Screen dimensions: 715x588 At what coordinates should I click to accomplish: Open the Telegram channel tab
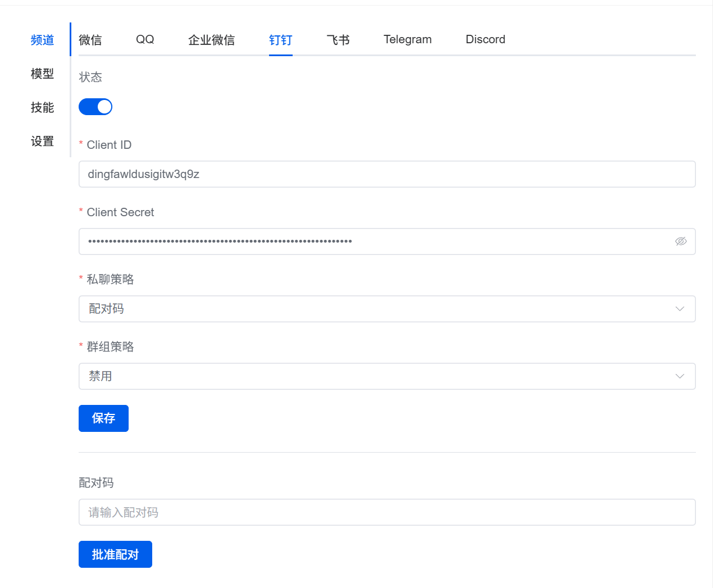(x=408, y=40)
